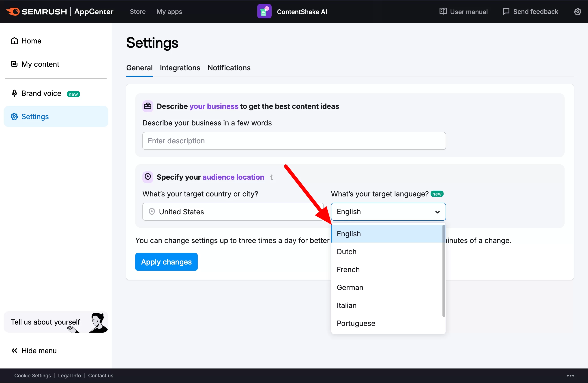Click the Brand voice microphone icon
This screenshot has width=588, height=383.
pos(14,93)
